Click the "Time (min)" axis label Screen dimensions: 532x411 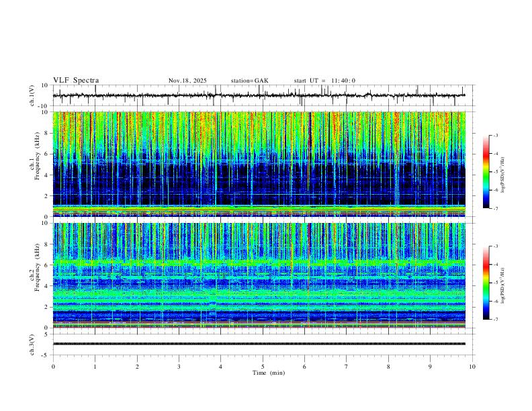[x=269, y=373]
